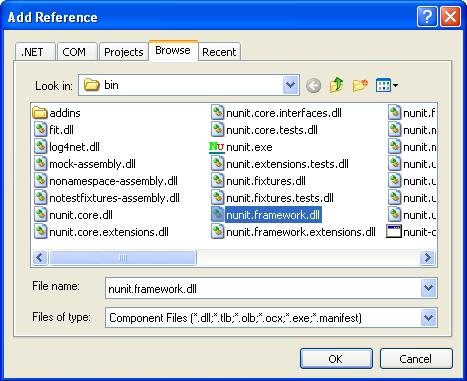467x381 pixels.
Task: Select the file name nunit.core.dll
Action: [81, 215]
